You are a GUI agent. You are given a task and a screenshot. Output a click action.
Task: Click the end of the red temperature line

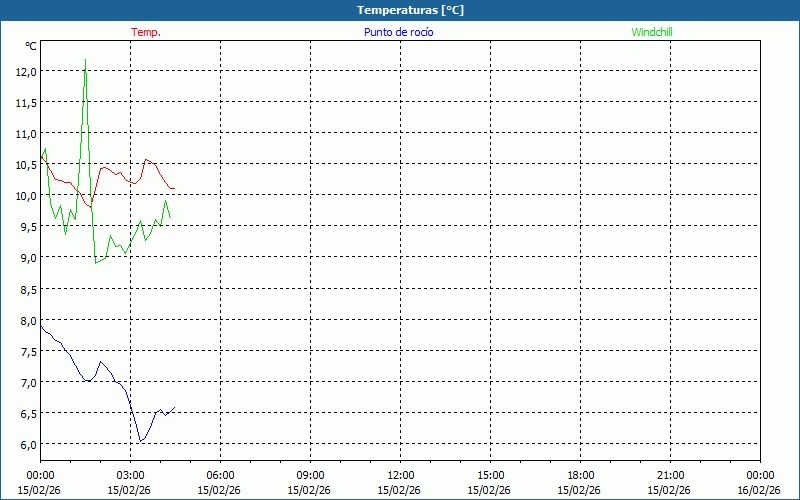(x=174, y=188)
